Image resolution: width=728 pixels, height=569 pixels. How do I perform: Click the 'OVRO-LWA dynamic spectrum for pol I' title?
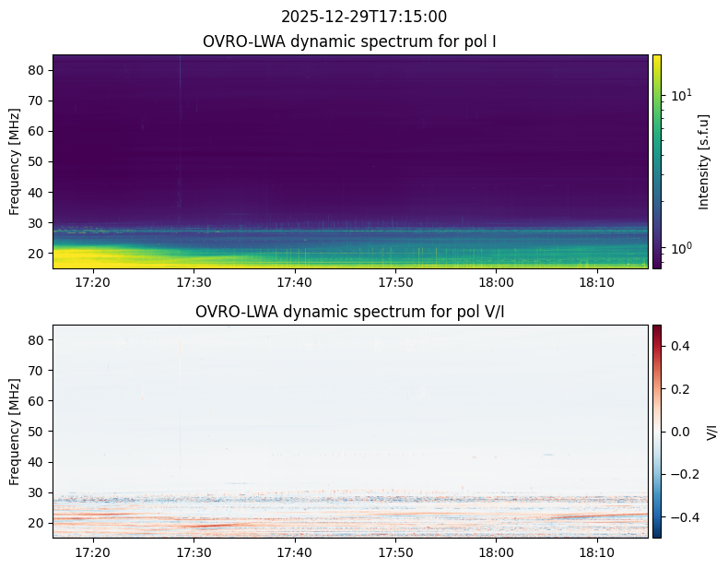coord(350,41)
